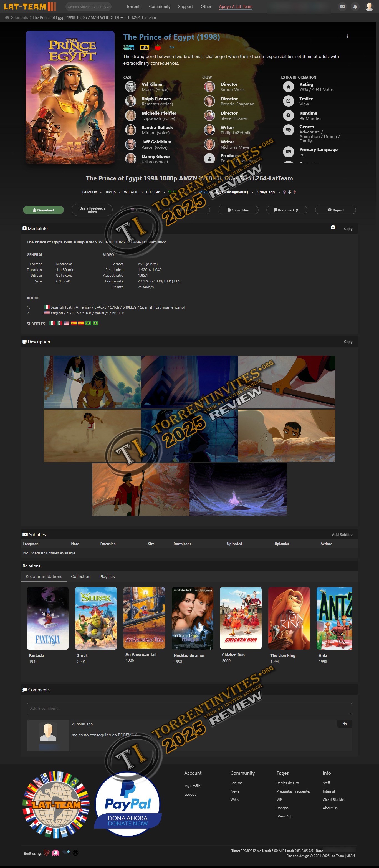Image resolution: width=379 pixels, height=868 pixels.
Task: Open the Shrek recommendation poster
Action: (96, 618)
